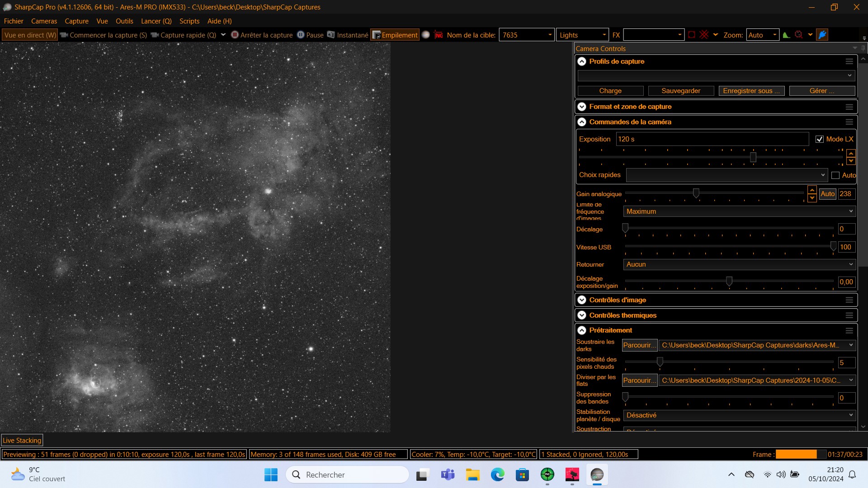The height and width of the screenshot is (488, 868).
Task: Toggle Vue en direct (W)
Action: 30,35
